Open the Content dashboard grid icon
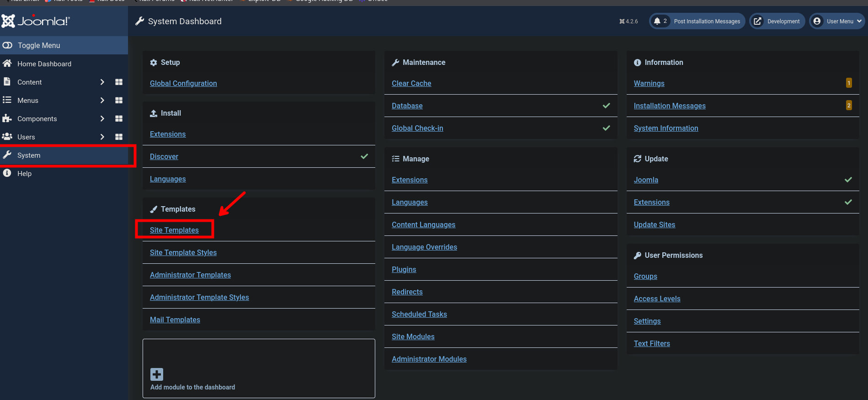 [119, 82]
